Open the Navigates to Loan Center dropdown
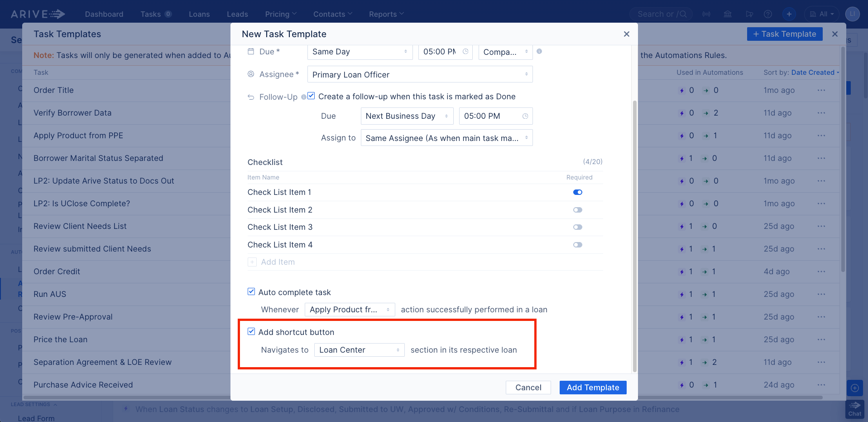868x422 pixels. coord(359,349)
